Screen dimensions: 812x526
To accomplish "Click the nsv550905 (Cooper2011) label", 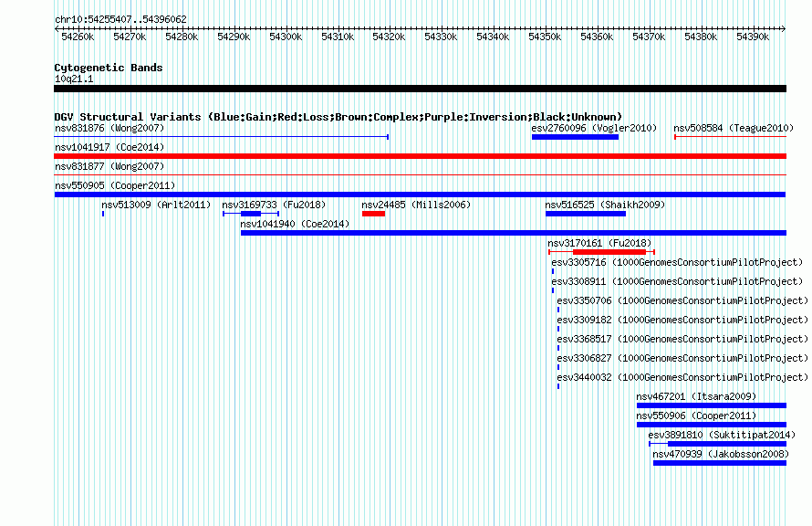I will 115,185.
